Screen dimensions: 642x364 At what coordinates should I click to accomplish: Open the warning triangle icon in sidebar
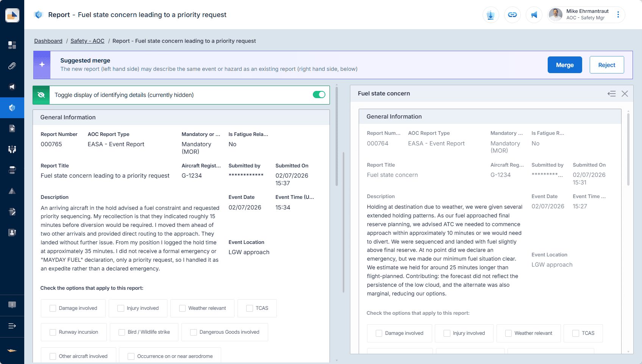(12, 191)
